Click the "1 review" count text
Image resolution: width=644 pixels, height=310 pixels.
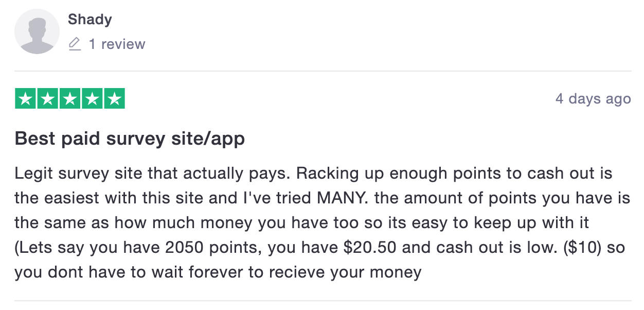(117, 44)
